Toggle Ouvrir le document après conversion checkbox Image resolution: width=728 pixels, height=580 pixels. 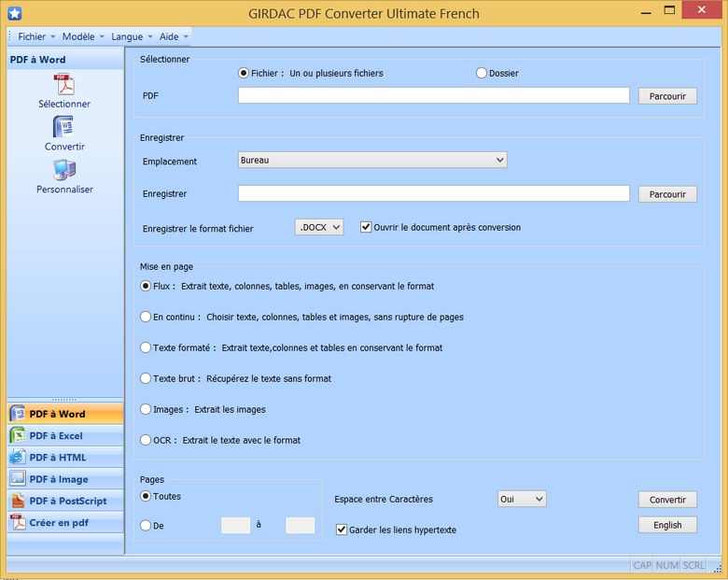click(x=366, y=227)
